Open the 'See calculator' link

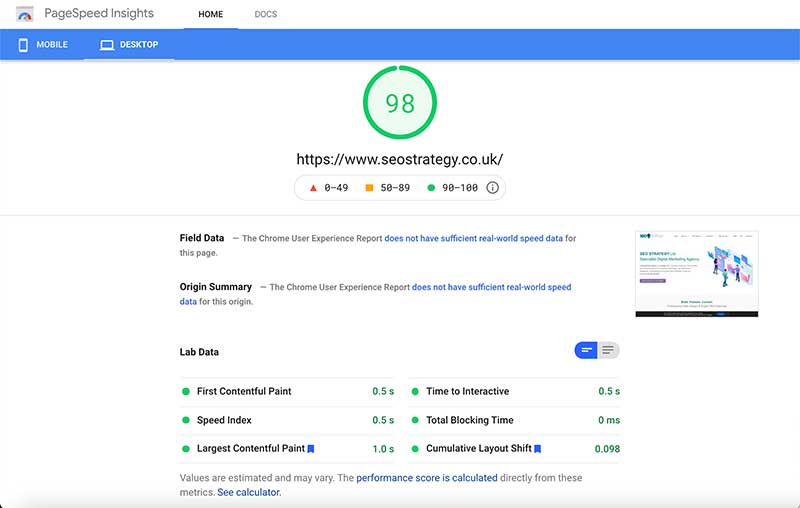pyautogui.click(x=249, y=492)
